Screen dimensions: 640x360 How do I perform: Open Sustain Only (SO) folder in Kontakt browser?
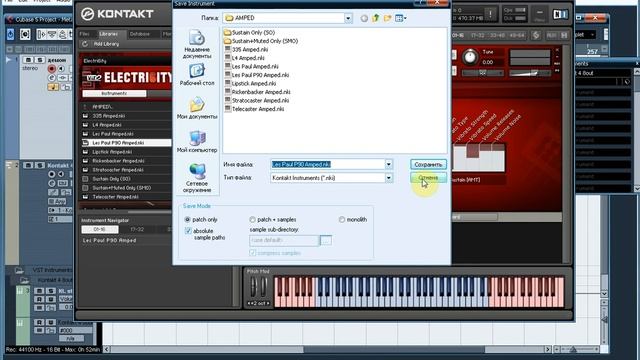(x=111, y=179)
